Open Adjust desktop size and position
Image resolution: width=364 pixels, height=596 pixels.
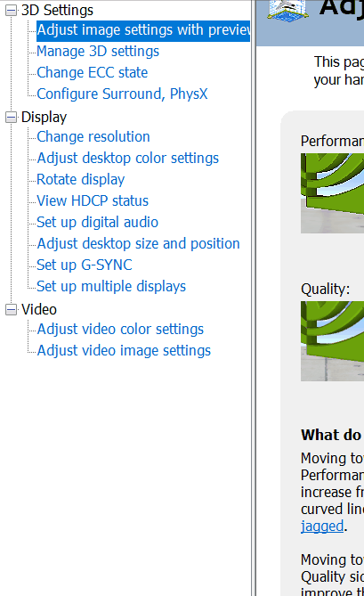(x=138, y=243)
